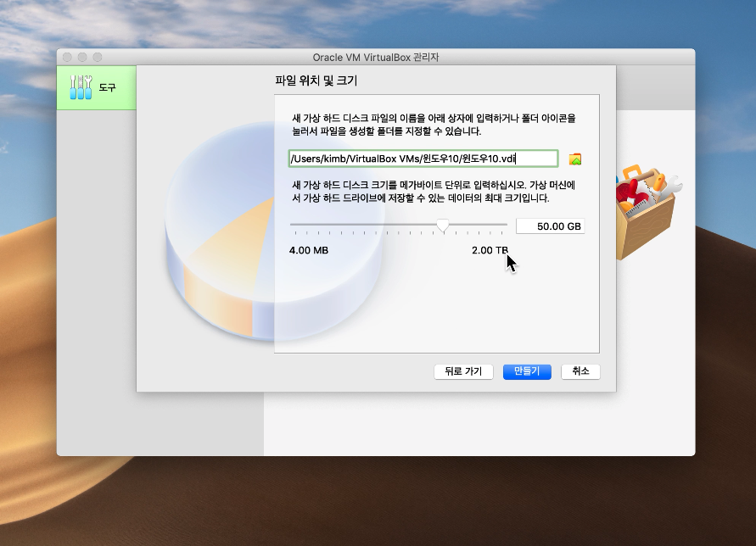Click the 파일 위치 및 크기 heading
The width and height of the screenshot is (756, 546).
(316, 81)
